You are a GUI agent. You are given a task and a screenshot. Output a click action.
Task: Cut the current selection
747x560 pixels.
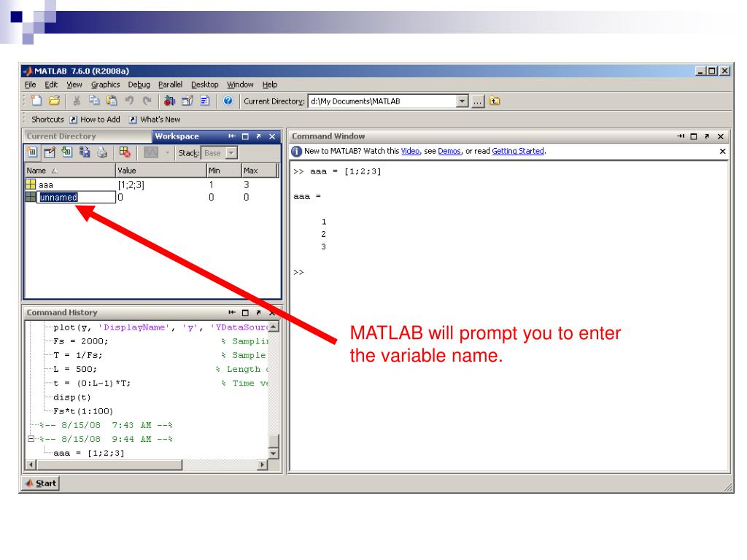click(x=77, y=101)
